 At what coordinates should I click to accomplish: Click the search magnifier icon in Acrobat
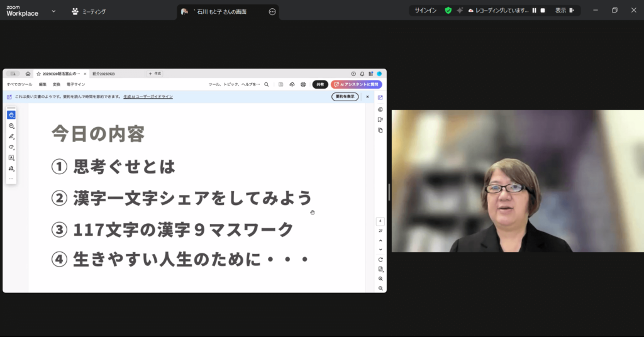267,84
